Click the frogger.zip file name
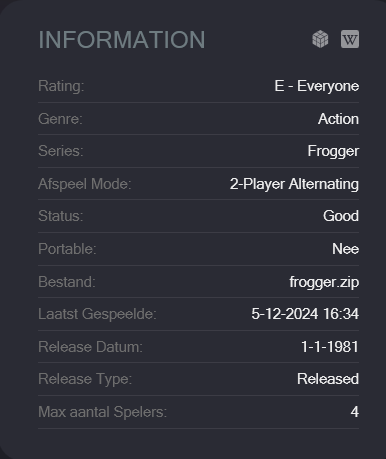386x459 pixels. [x=324, y=282]
